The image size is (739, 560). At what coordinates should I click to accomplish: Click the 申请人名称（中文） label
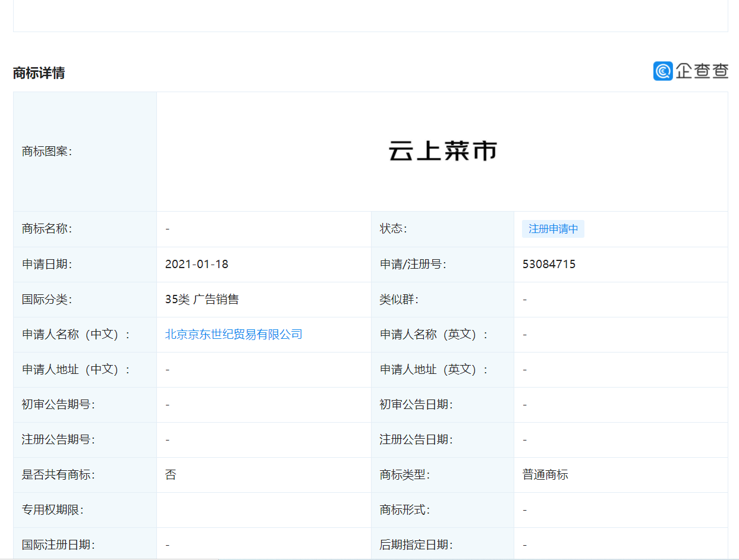click(76, 335)
